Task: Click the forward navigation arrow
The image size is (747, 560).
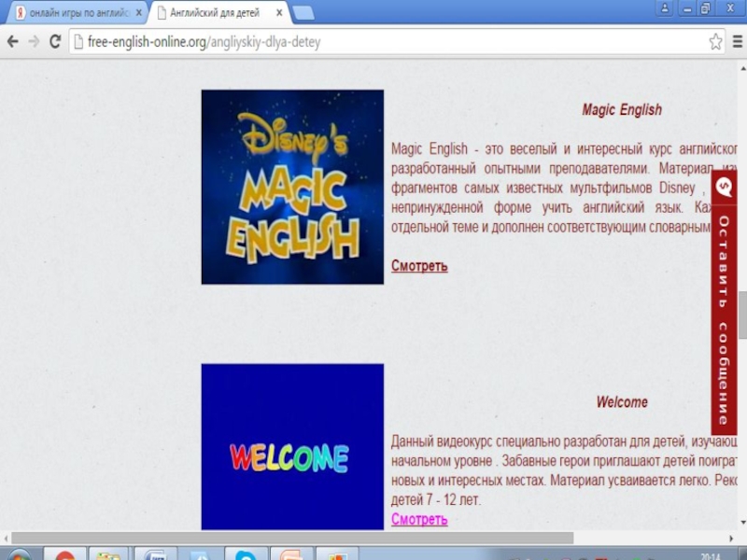Action: (34, 42)
